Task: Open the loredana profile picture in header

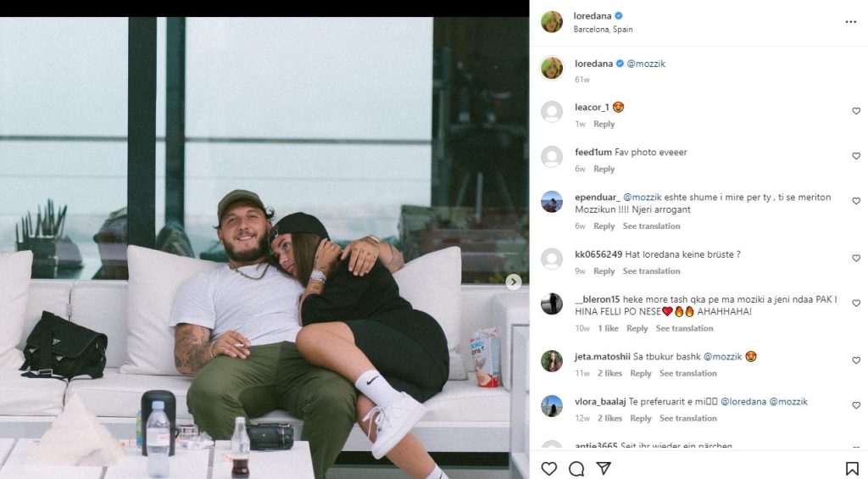Action: click(552, 22)
